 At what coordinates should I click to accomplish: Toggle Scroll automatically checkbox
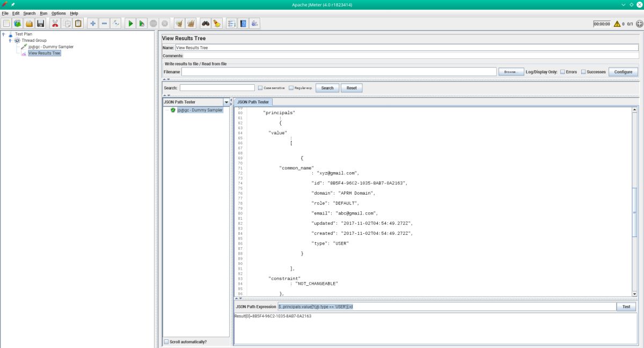point(166,342)
